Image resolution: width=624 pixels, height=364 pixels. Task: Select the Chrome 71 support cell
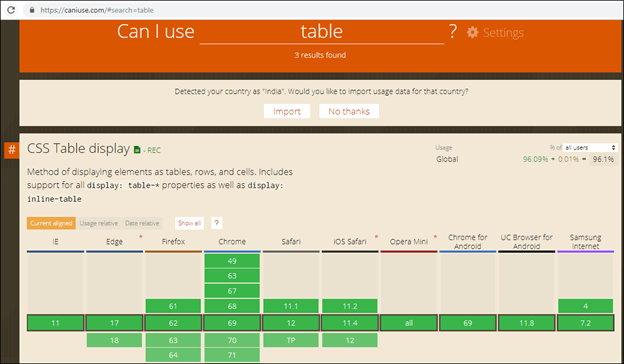click(x=232, y=355)
